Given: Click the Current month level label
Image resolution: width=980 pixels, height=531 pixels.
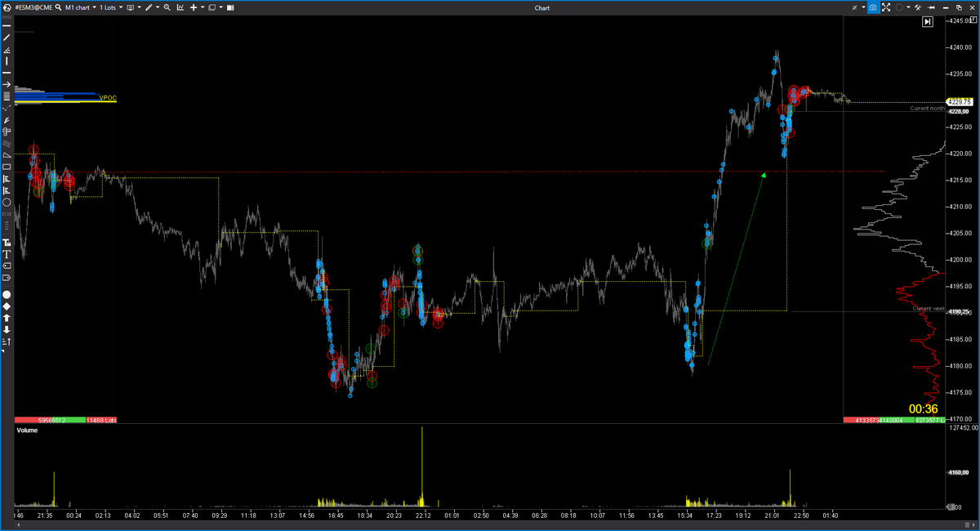Looking at the screenshot, I should [928, 108].
